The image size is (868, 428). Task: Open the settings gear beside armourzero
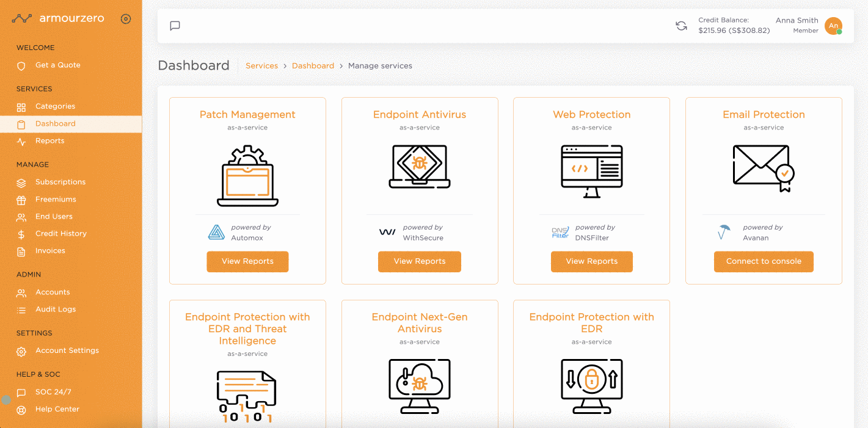click(x=126, y=19)
